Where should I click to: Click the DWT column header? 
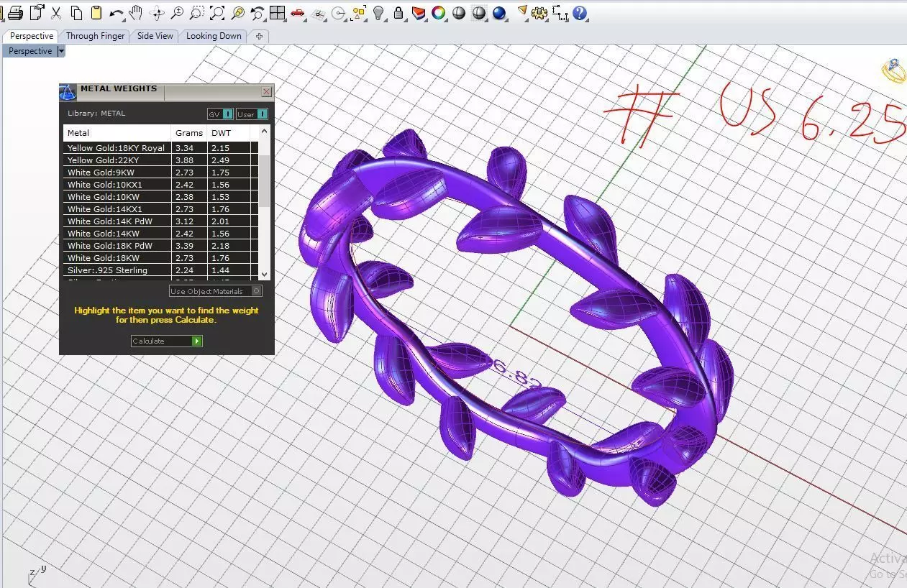[228, 132]
